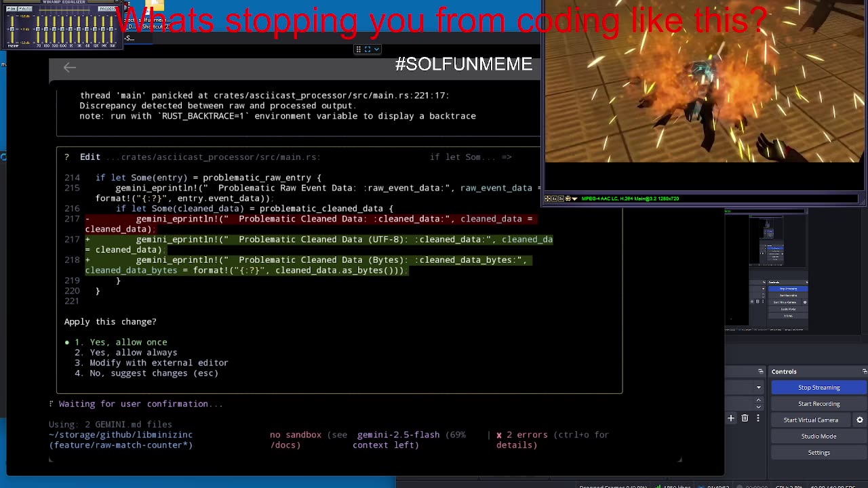Viewport: 868px width, 488px height.
Task: Click first video-size icon in Winamp video bar
Action: click(x=547, y=199)
